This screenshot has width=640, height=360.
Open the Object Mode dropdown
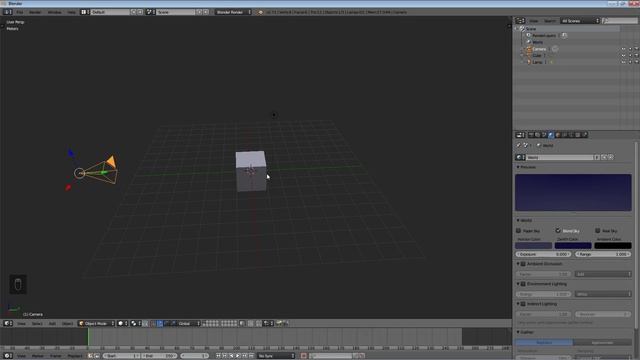(x=96, y=324)
